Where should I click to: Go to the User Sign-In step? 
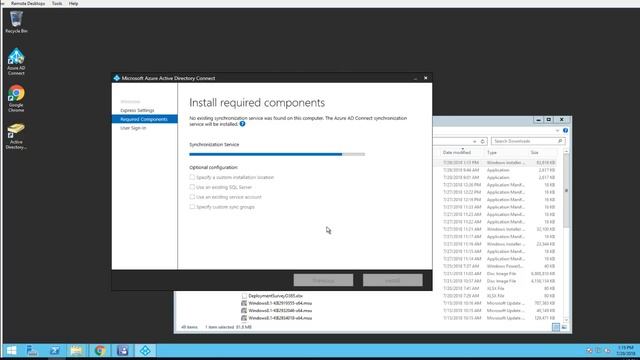(x=133, y=128)
